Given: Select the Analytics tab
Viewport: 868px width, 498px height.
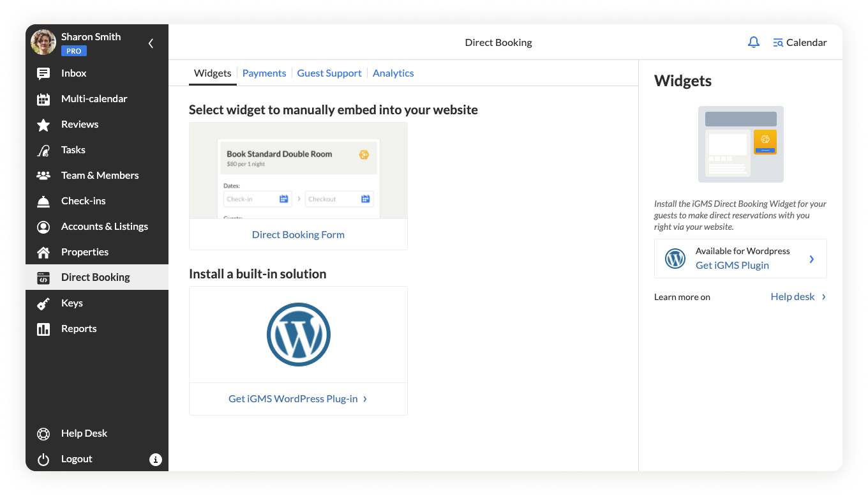Looking at the screenshot, I should coord(393,73).
